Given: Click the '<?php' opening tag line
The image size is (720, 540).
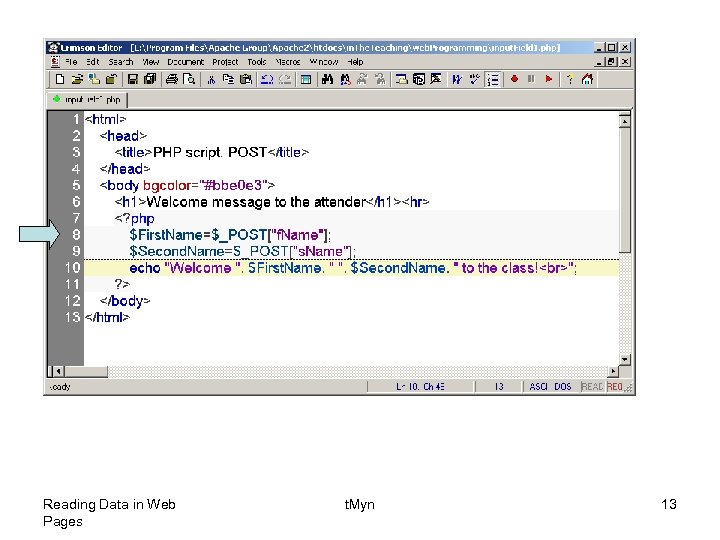Looking at the screenshot, I should tap(134, 218).
